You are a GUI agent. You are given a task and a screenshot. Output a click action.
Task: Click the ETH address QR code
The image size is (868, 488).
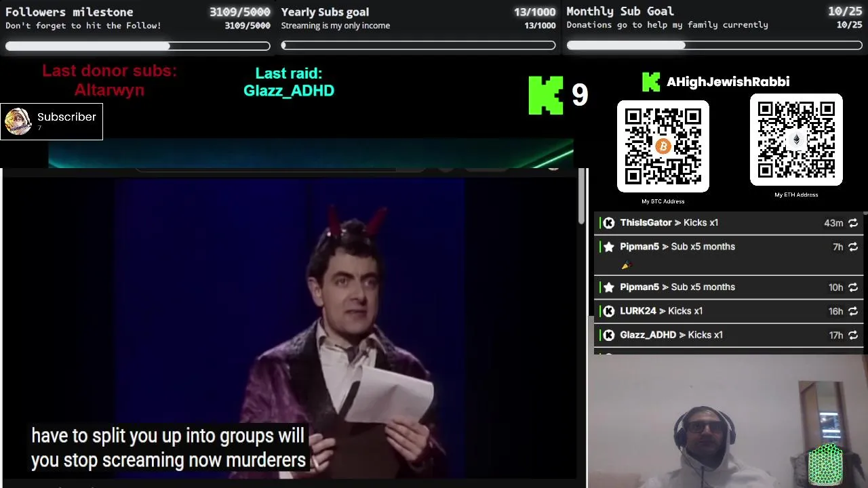pos(796,140)
